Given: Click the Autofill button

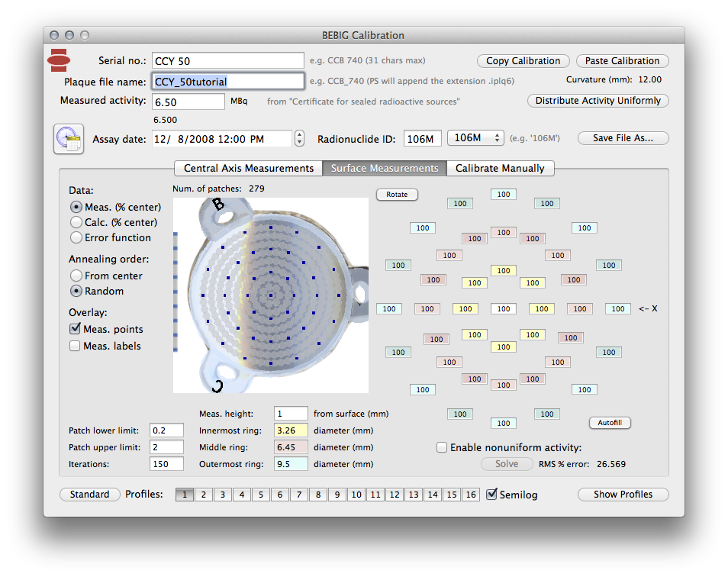Looking at the screenshot, I should click(610, 423).
